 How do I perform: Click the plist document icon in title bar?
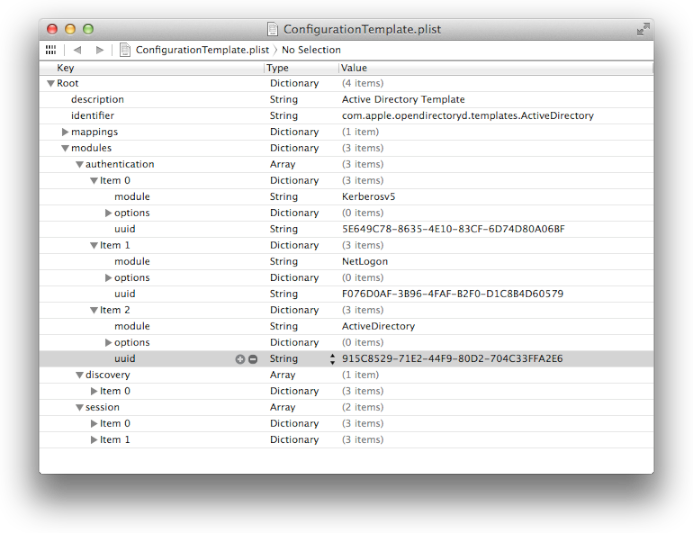[274, 30]
